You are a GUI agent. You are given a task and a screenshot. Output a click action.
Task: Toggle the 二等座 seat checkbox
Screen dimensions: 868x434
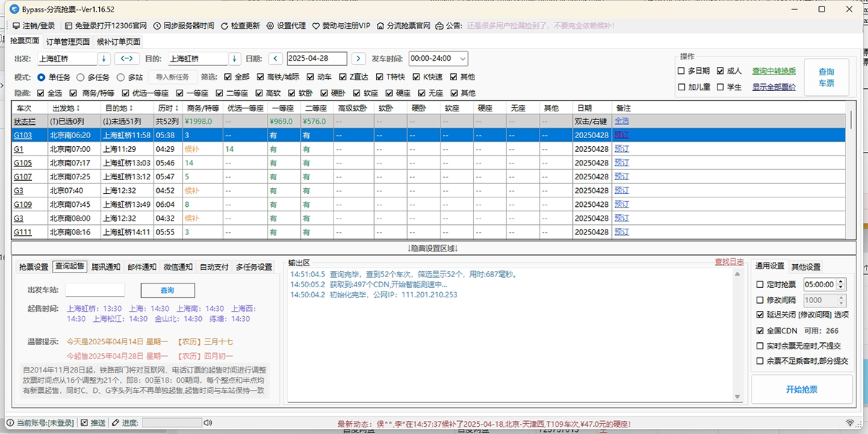[x=218, y=93]
